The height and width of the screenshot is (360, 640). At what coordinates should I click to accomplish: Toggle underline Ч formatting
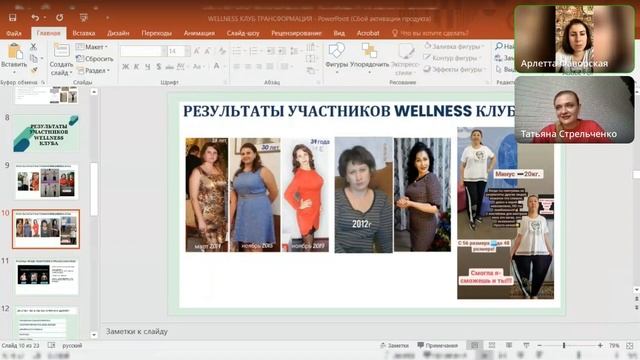(147, 67)
